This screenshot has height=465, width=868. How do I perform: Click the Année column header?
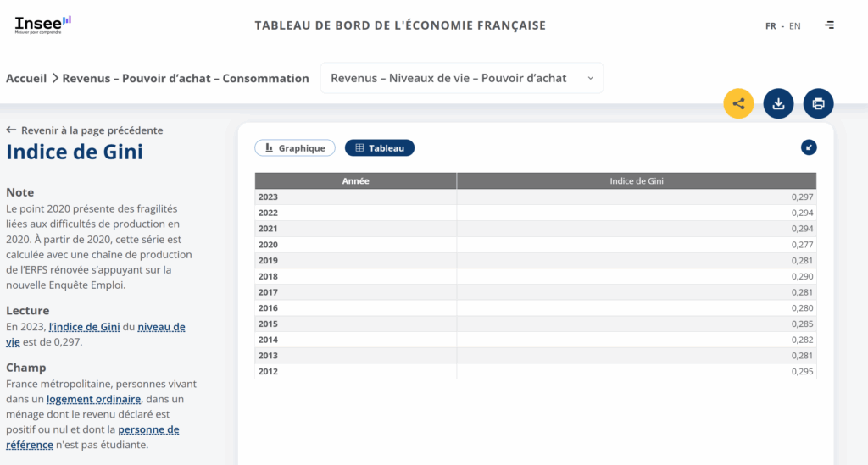[355, 181]
